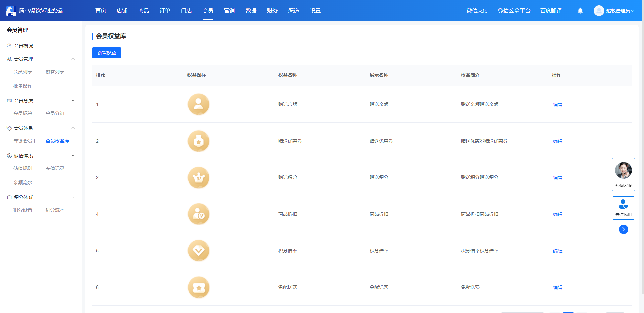Open 游客列表 in sidebar
Viewport: 644px width, 313px height.
pos(55,72)
